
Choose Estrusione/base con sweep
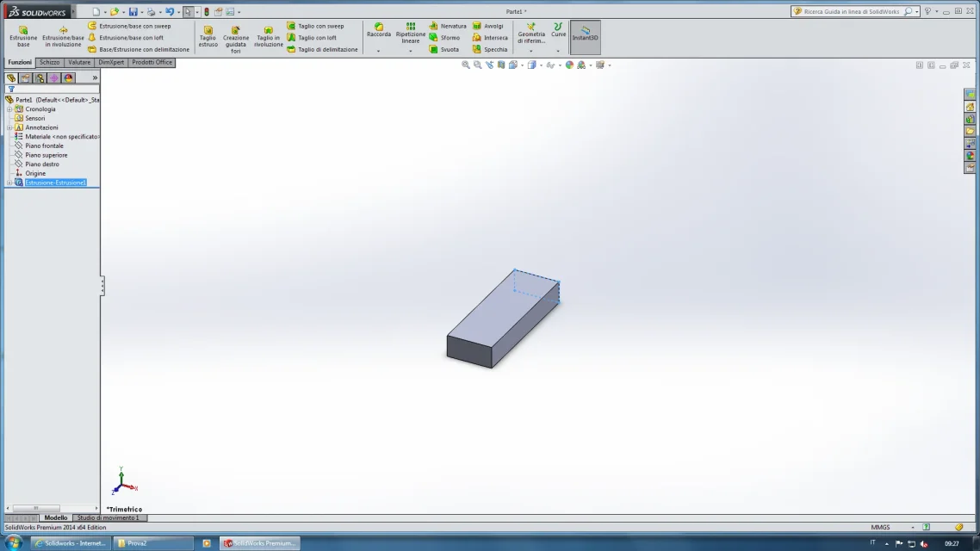129,26
